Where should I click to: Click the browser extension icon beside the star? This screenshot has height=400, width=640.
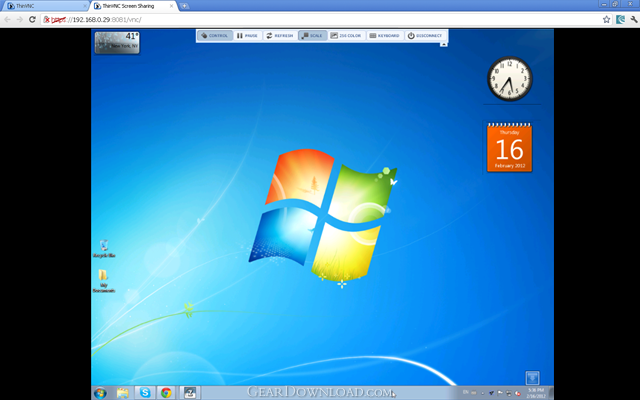(621, 19)
